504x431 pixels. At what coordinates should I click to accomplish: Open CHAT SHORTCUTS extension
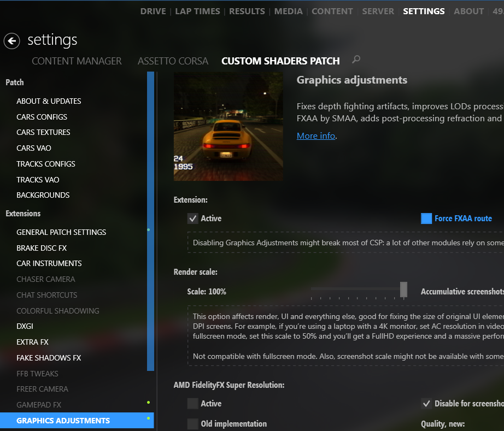pos(46,295)
